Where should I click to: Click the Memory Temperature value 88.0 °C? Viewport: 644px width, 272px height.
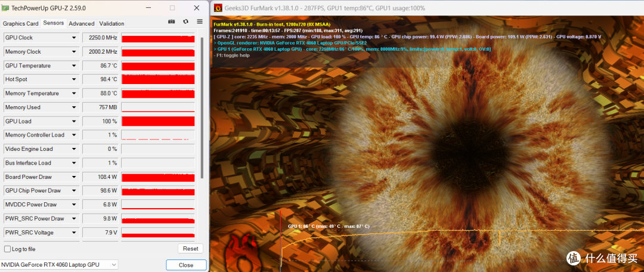coord(100,93)
